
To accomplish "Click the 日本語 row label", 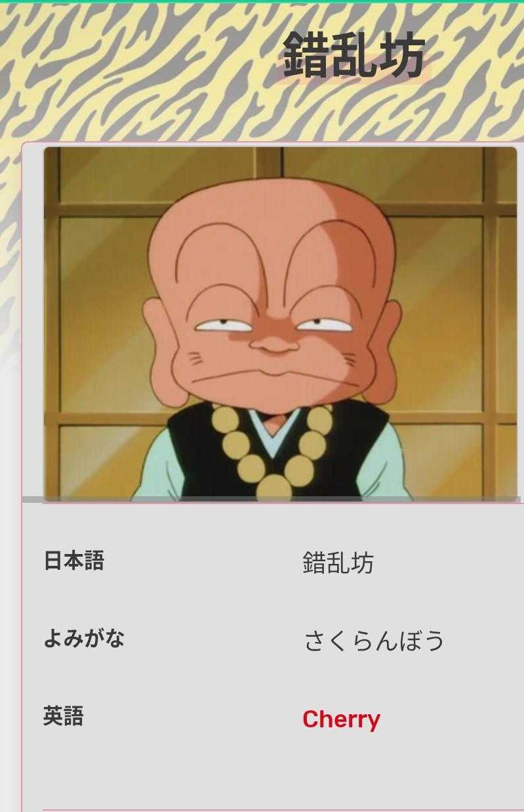I will pyautogui.click(x=73, y=561).
